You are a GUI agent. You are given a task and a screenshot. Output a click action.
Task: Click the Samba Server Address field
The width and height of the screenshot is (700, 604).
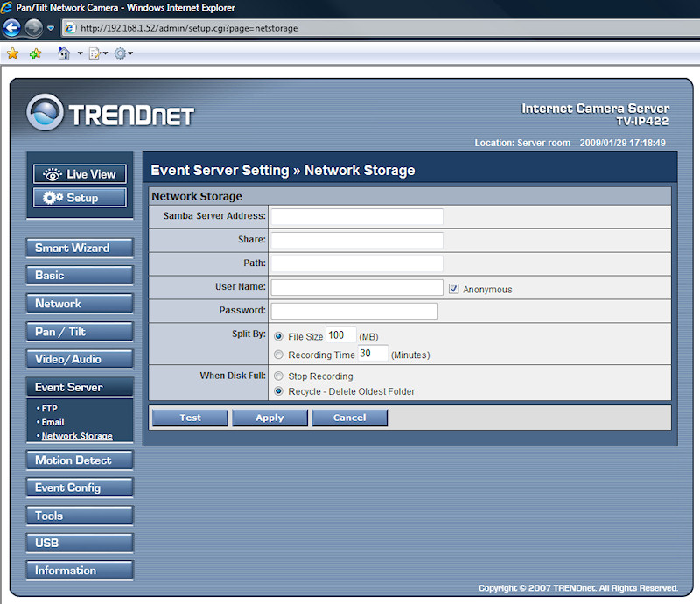tap(356, 216)
